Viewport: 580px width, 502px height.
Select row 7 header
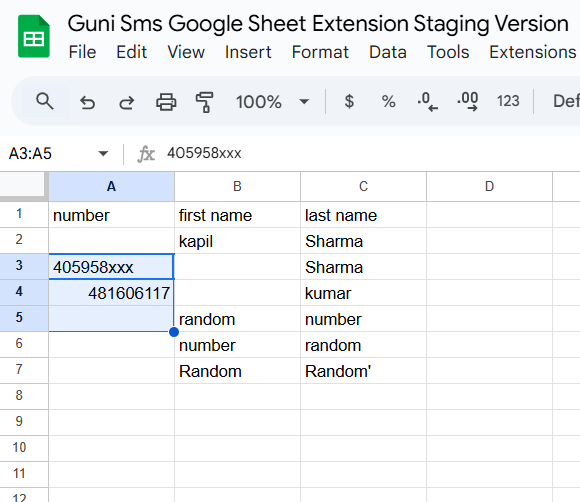pyautogui.click(x=19, y=370)
